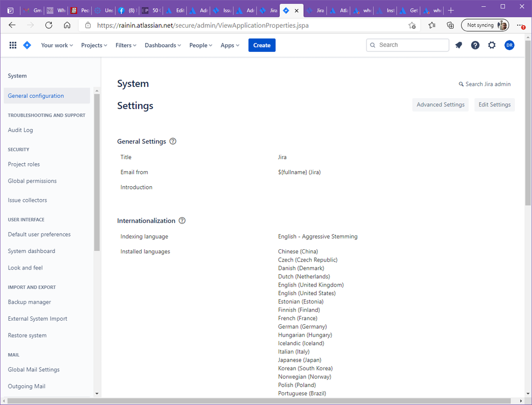
Task: Expand the Your work menu
Action: pos(57,45)
